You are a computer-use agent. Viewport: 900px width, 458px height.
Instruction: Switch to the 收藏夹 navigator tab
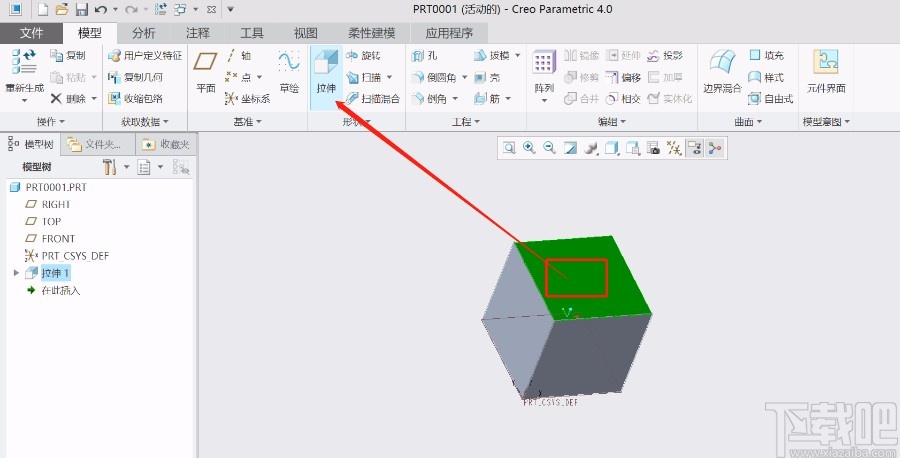tap(166, 144)
